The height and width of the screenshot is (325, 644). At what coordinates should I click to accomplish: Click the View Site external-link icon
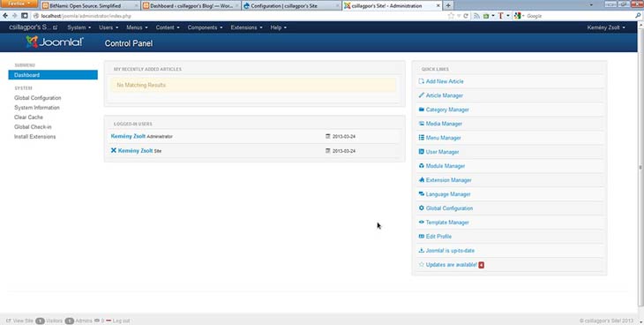tap(9, 321)
